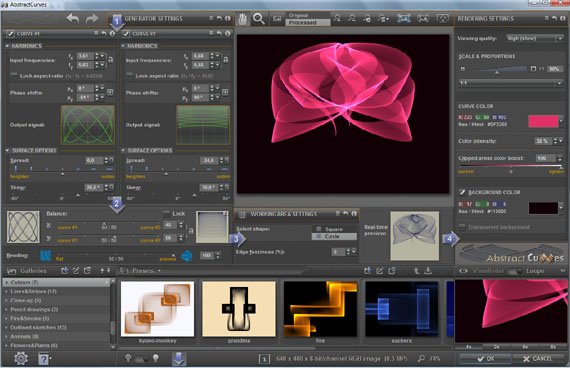
Task: Open settings gear icon
Action: point(21,359)
